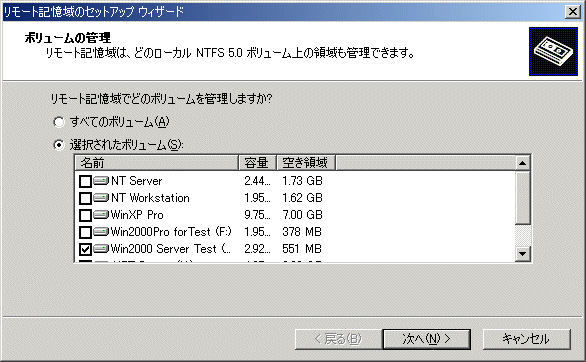Image resolution: width=586 pixels, height=362 pixels.
Task: Uncheck the Win2000 Server Test checkbox
Action: (x=85, y=249)
